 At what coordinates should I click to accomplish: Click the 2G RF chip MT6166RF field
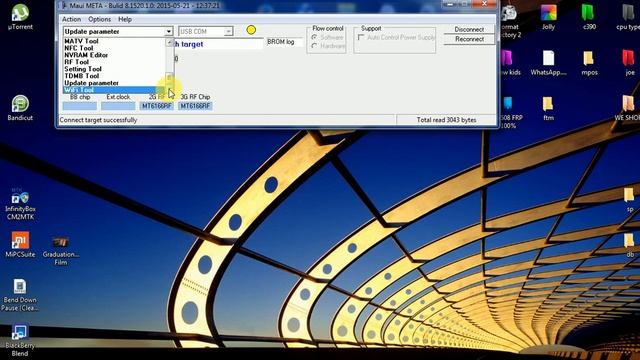coord(157,106)
